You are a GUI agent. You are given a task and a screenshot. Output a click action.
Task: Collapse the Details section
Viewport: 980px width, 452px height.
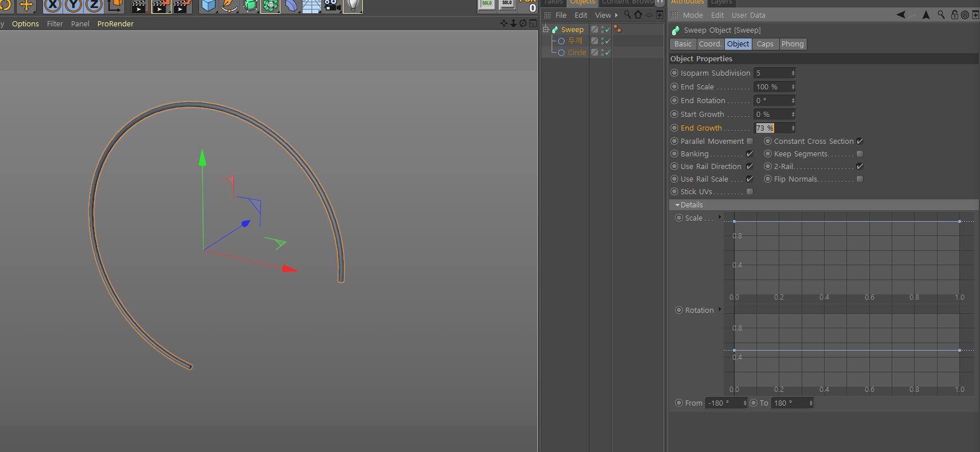[677, 205]
